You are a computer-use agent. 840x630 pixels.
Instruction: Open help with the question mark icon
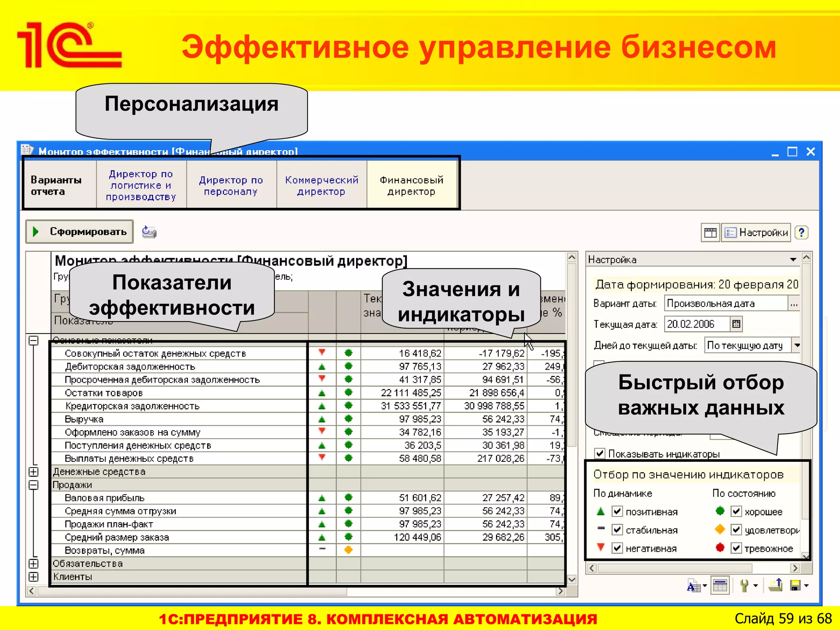(801, 233)
